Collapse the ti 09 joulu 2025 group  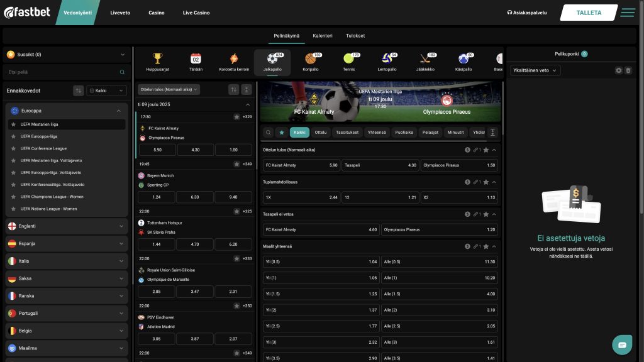[x=248, y=105]
